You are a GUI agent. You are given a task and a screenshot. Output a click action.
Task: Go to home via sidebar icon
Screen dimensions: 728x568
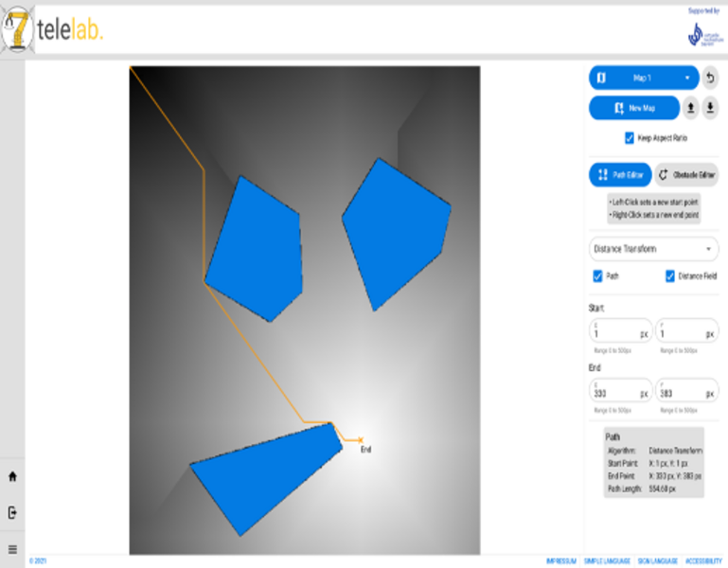(12, 476)
